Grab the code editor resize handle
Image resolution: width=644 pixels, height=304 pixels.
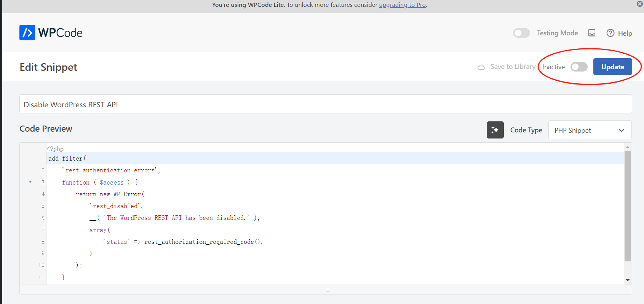tap(328, 290)
